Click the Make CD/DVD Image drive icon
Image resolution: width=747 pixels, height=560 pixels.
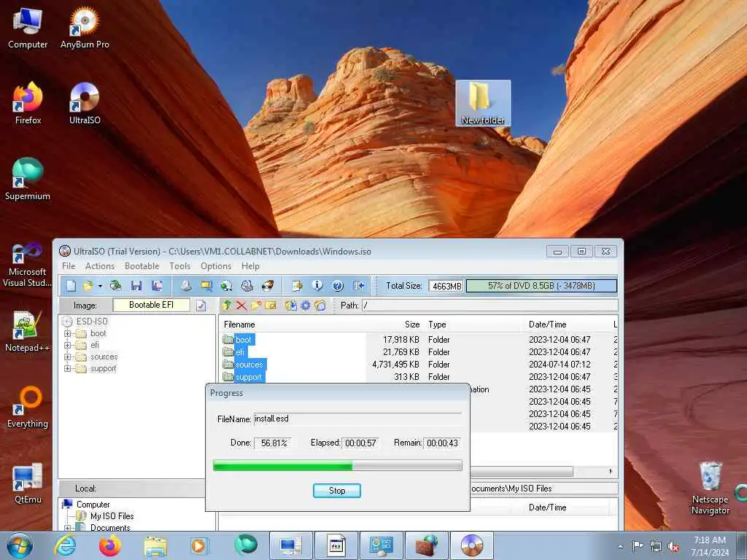point(186,286)
